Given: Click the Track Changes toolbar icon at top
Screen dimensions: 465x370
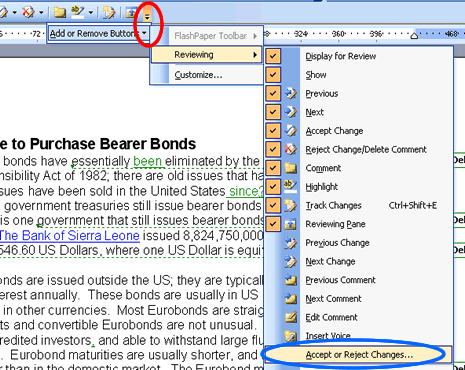Looking at the screenshot, I should tap(109, 13).
